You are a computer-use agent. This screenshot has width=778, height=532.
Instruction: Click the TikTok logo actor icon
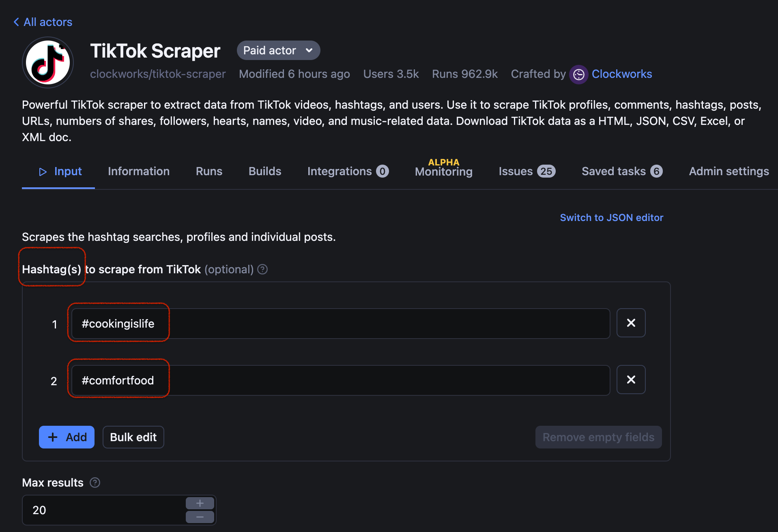[48, 62]
